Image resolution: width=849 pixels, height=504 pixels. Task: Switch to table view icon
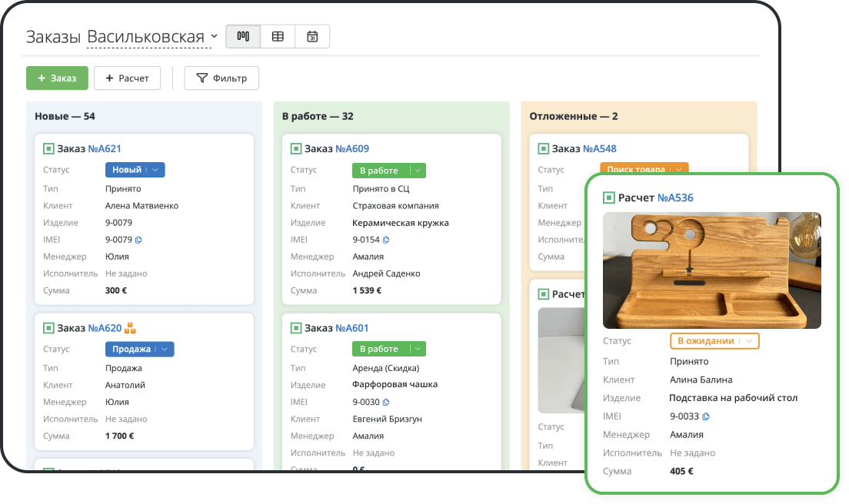(x=278, y=37)
